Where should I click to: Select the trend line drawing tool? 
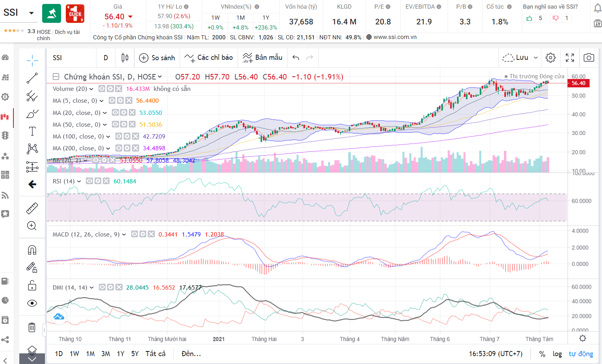pos(32,78)
